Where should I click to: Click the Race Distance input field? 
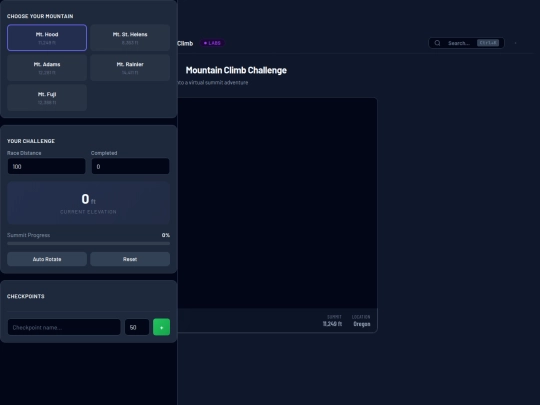tap(46, 166)
